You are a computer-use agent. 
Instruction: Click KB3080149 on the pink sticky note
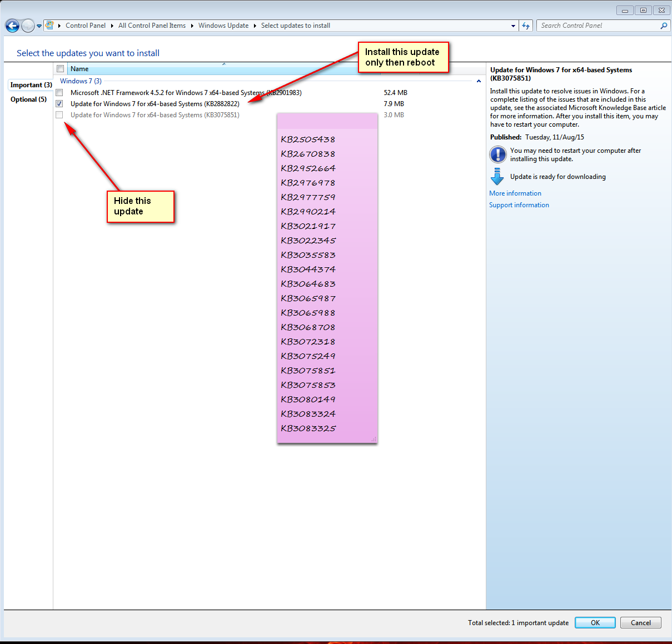coord(308,400)
